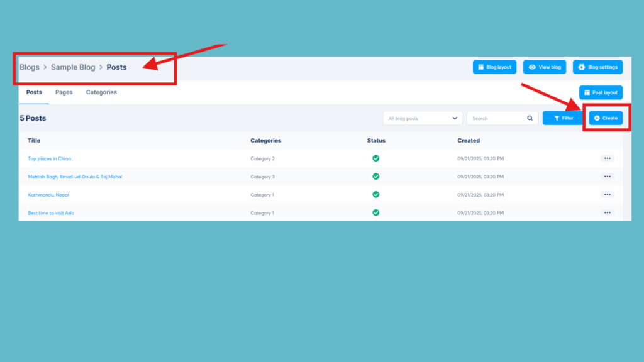
Task: Select the Post layout icon
Action: pos(587,92)
